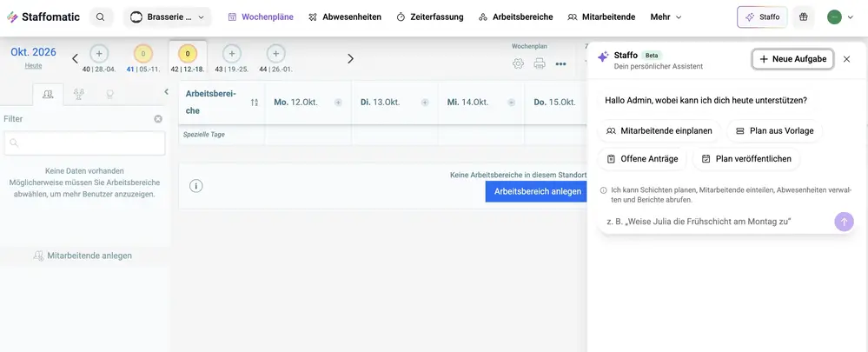Close the Staffo assistant panel
Viewport: 868px width, 352px height.
tap(846, 59)
